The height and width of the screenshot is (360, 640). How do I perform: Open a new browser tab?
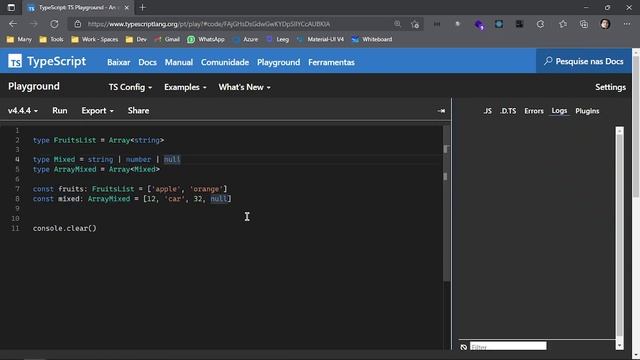pos(142,7)
